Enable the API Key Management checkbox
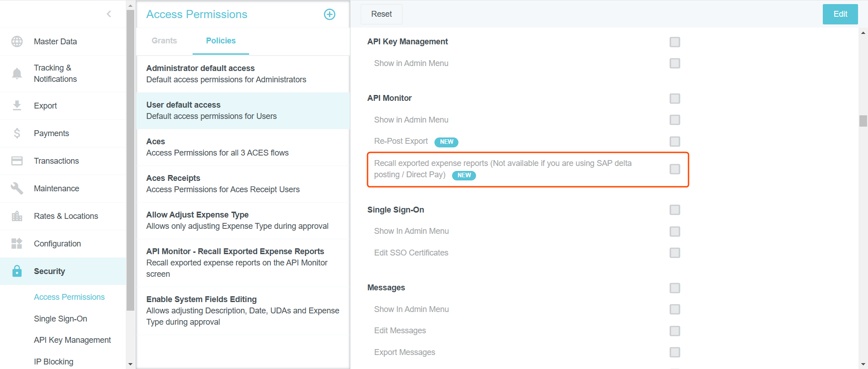This screenshot has height=369, width=868. (675, 42)
